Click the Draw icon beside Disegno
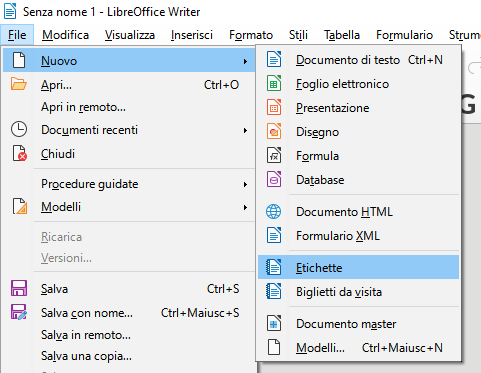481x373 pixels. pyautogui.click(x=274, y=132)
